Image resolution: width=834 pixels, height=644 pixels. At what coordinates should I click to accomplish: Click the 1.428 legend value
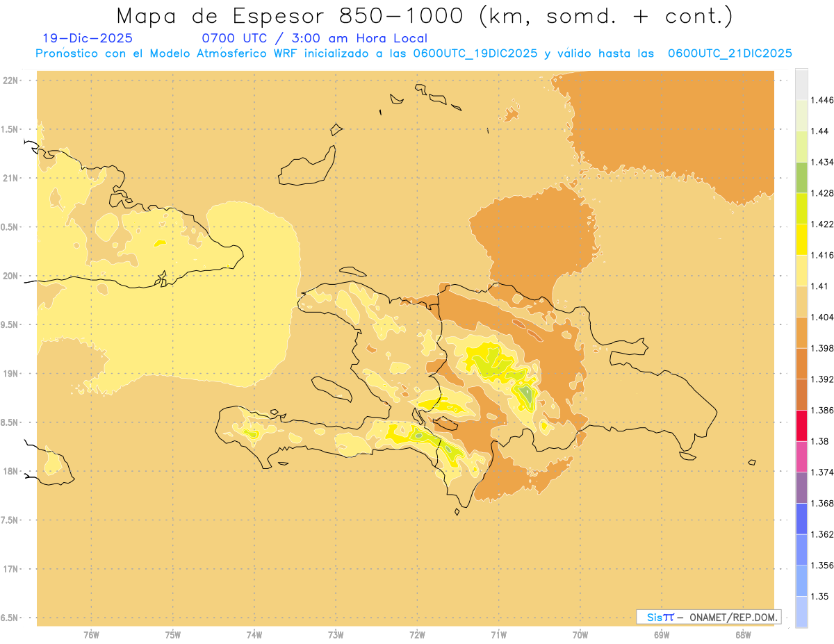[822, 193]
